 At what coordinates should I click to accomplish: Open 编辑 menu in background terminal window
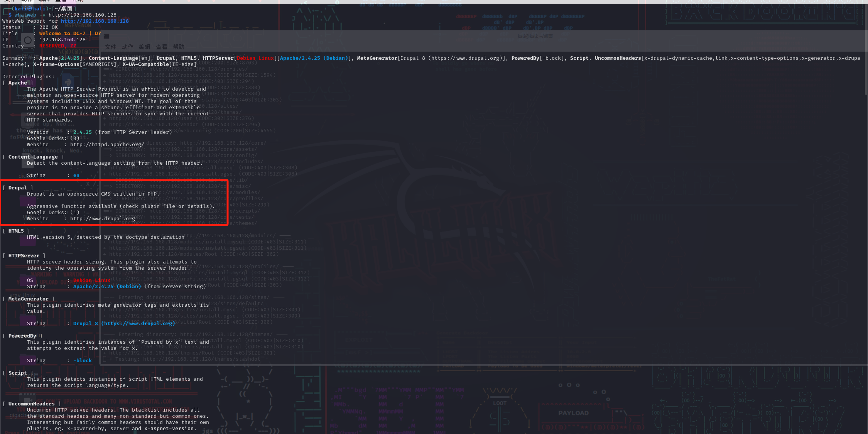click(144, 47)
